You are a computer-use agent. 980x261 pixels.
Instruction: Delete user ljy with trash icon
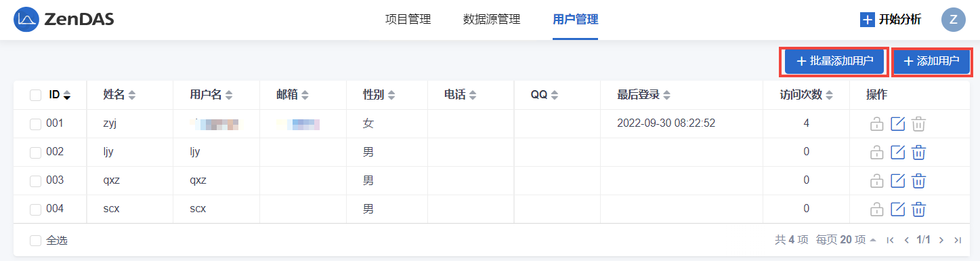918,153
